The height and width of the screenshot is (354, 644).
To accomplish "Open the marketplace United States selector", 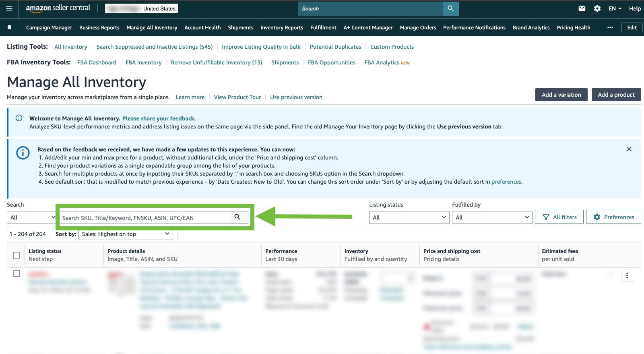I will tap(142, 8).
